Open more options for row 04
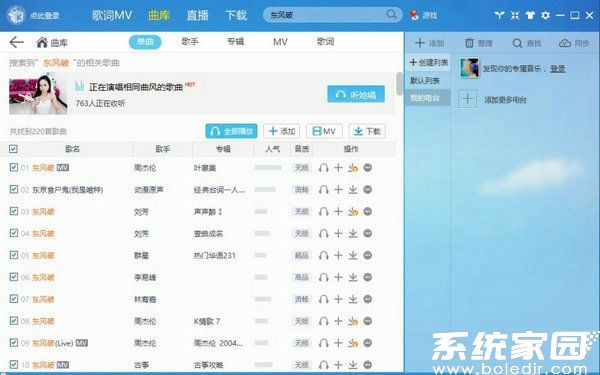 [368, 233]
